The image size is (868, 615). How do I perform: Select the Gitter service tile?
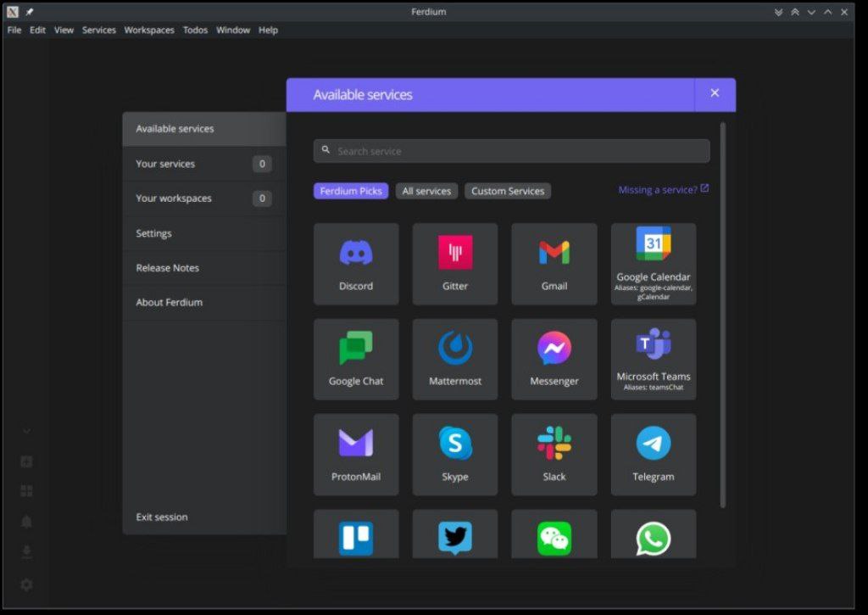coord(455,264)
